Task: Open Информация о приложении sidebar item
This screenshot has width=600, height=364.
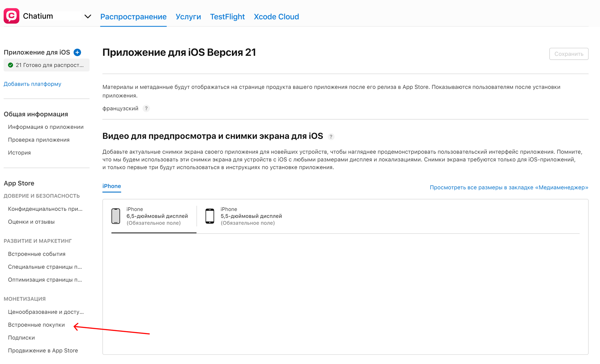Action: [46, 127]
